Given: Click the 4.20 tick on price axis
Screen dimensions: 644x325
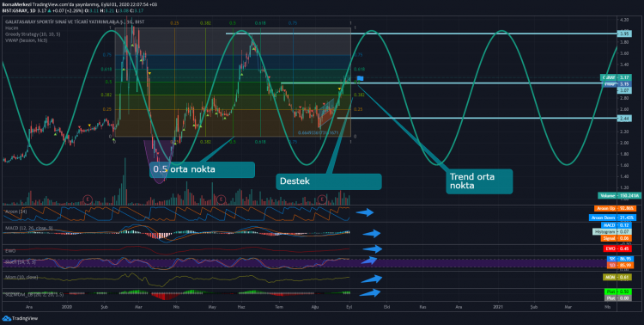Looking at the screenshot, I should point(624,20).
